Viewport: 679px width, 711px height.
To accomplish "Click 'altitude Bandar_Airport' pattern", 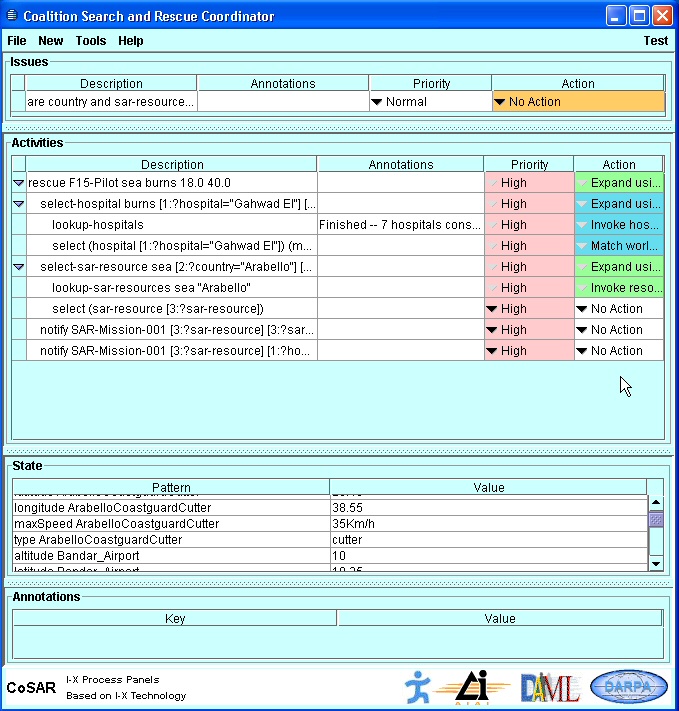I will point(171,556).
